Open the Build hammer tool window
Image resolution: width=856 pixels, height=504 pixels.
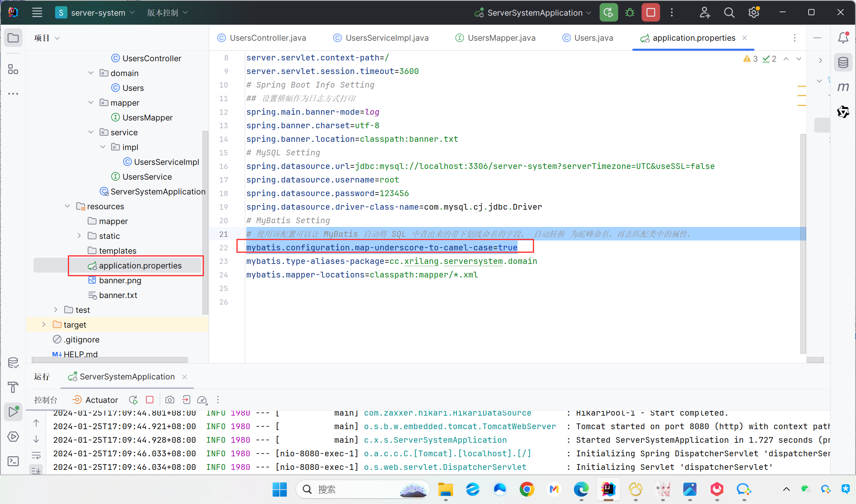(x=13, y=387)
